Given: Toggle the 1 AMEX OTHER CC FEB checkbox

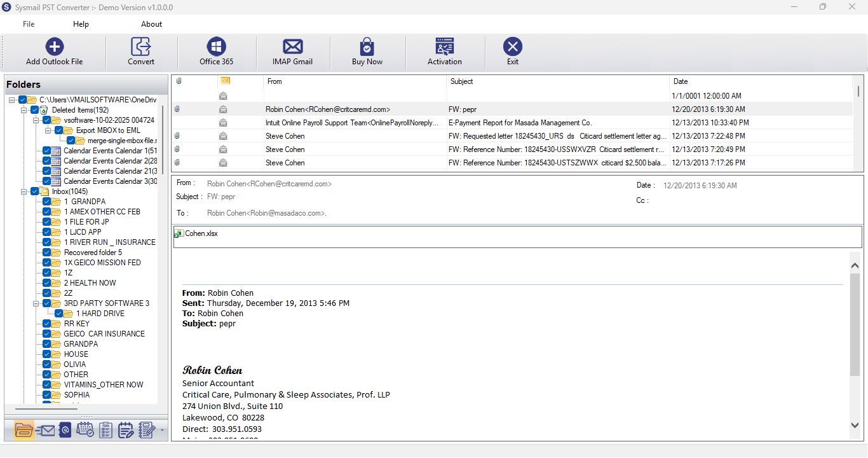Looking at the screenshot, I should pyautogui.click(x=46, y=212).
